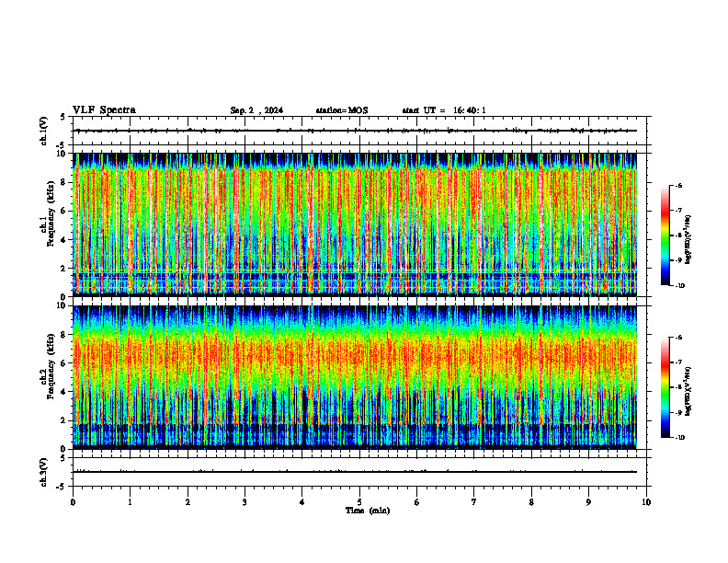
Task: Click time axis tick label "1"
Action: [x=130, y=502]
